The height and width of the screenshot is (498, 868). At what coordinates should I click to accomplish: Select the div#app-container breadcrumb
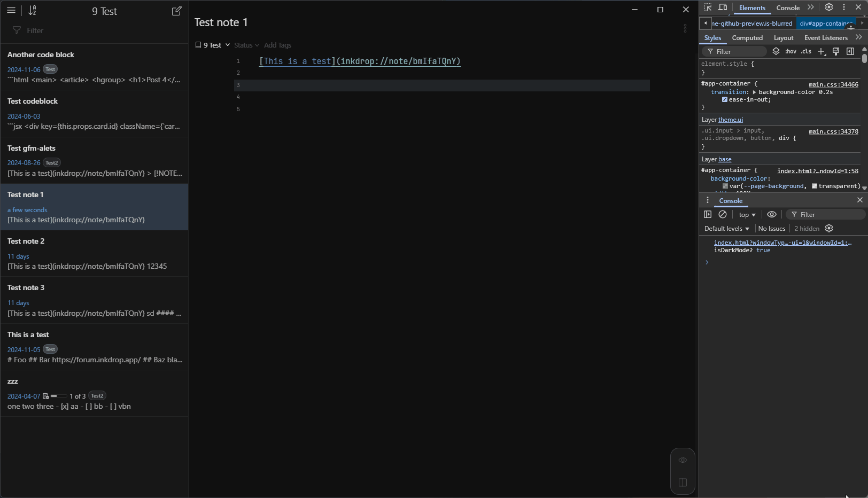coord(826,24)
